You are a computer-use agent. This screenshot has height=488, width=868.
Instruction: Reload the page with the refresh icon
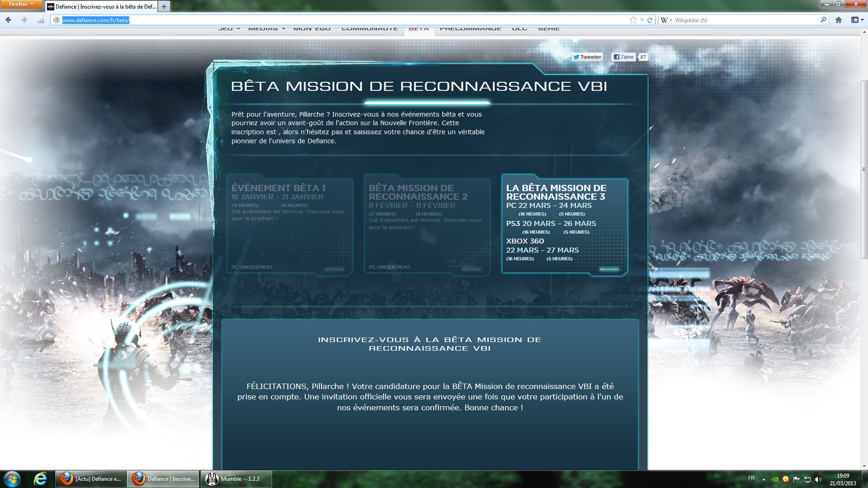pos(650,20)
